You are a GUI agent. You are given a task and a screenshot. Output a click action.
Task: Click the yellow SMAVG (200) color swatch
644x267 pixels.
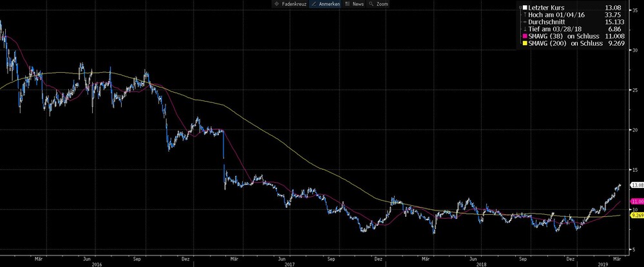[x=526, y=44]
